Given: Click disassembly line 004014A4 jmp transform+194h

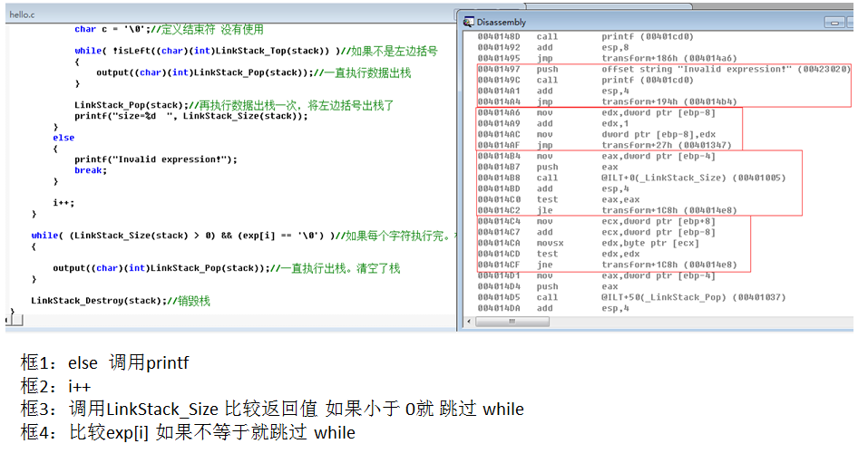Looking at the screenshot, I should click(607, 101).
